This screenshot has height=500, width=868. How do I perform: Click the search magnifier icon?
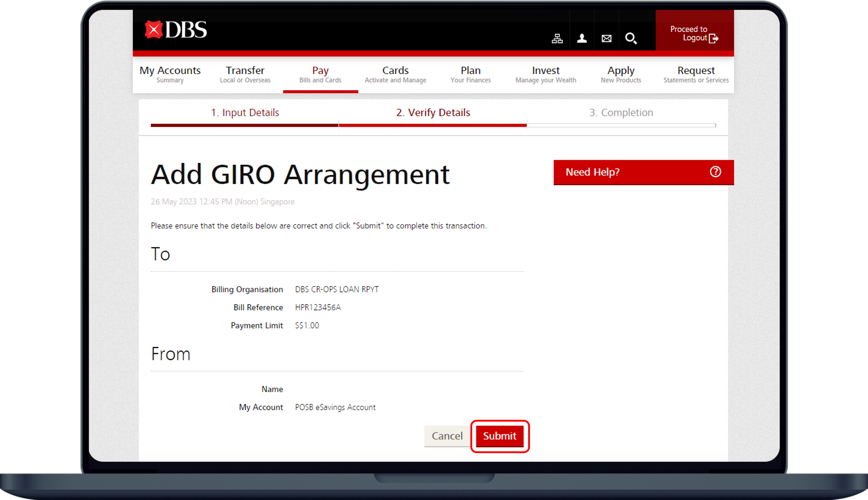click(x=631, y=38)
